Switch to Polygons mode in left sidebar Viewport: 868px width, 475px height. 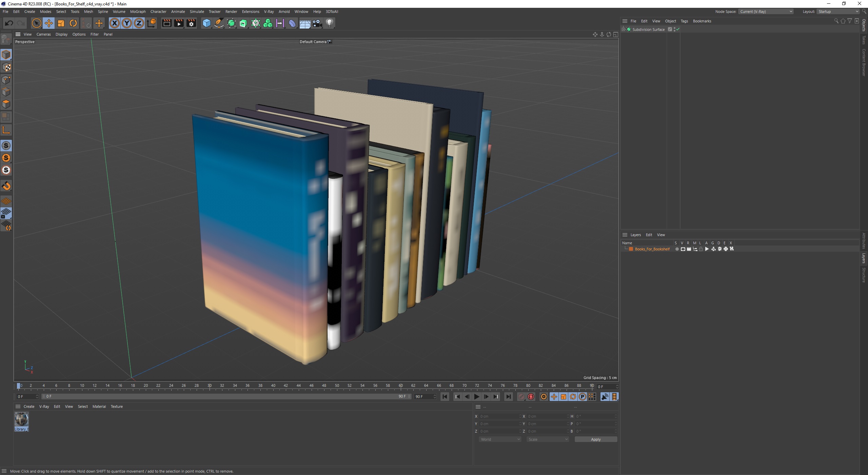tap(6, 104)
